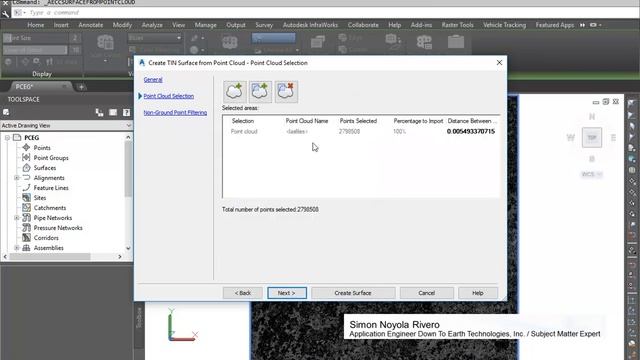Screen dimensions: 640x360
Task: Open the Autodesk InfraWorks ribbon tab
Action: [x=310, y=25]
